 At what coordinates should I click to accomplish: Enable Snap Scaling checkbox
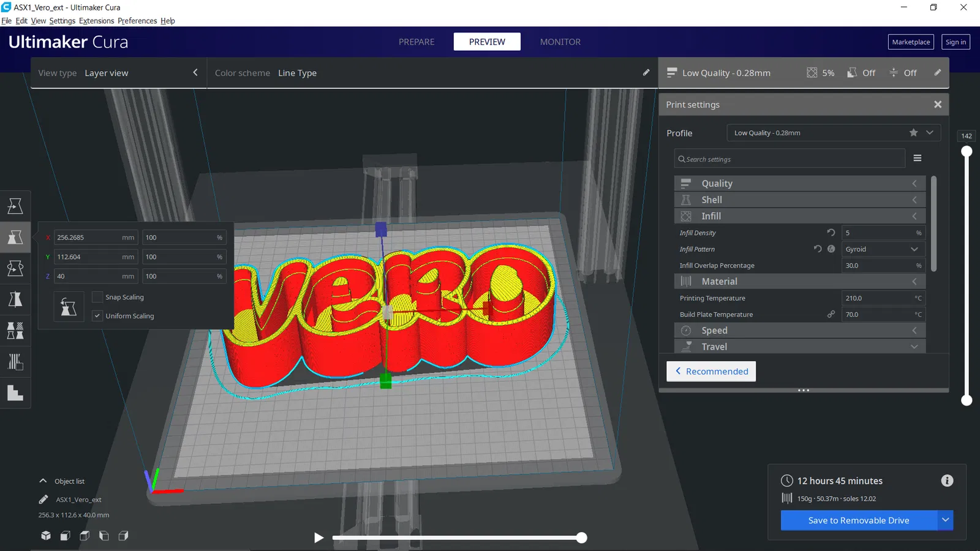tap(97, 297)
